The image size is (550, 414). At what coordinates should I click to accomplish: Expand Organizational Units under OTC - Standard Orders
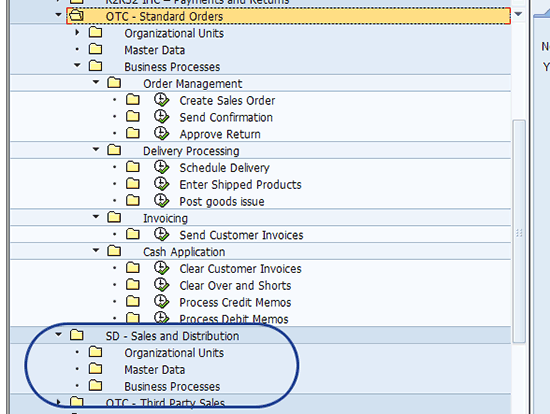click(78, 33)
